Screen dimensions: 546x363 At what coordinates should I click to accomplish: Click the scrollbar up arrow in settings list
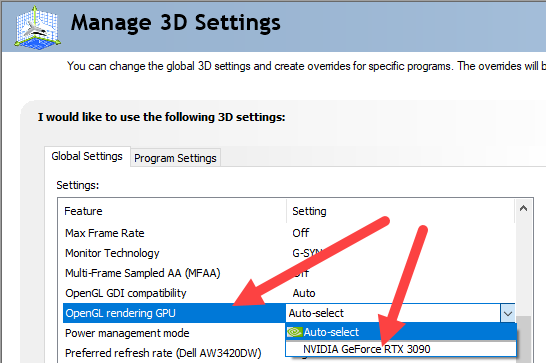tap(523, 208)
